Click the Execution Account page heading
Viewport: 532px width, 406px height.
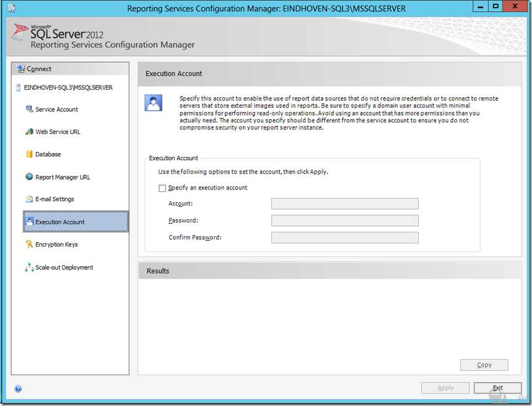click(173, 74)
